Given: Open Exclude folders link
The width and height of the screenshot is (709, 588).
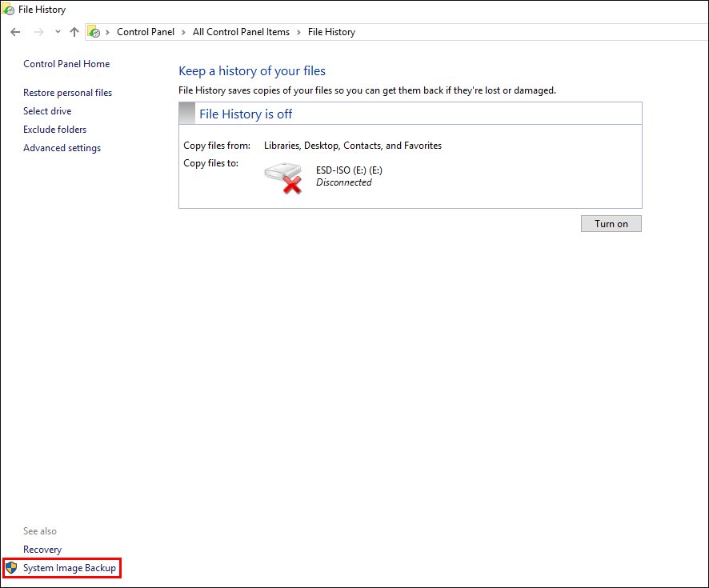Looking at the screenshot, I should pos(54,130).
